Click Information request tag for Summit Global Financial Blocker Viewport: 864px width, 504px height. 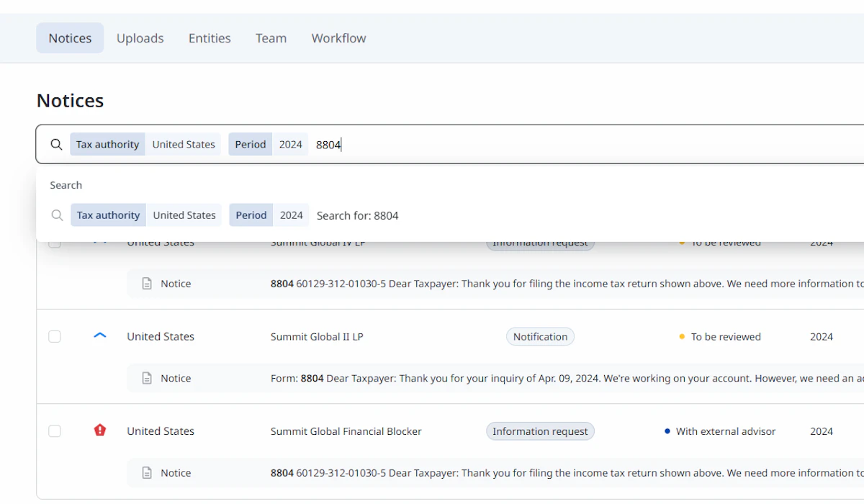(540, 431)
